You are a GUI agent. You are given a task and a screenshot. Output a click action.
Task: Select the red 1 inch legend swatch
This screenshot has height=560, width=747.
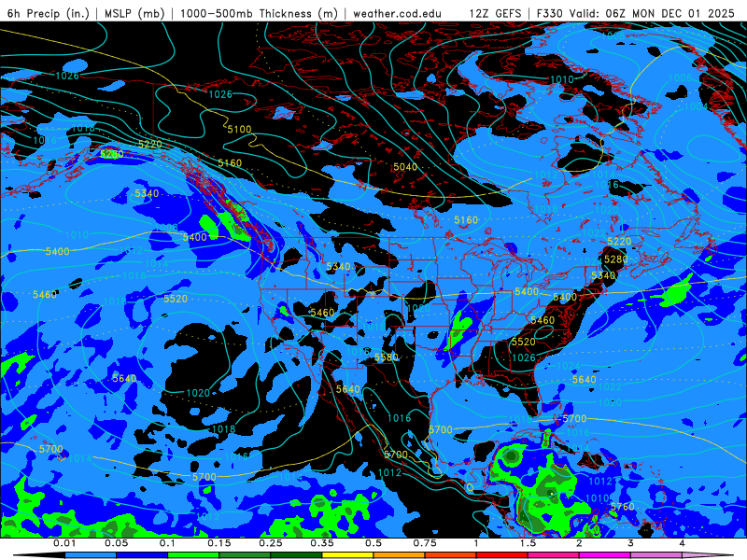(502, 555)
